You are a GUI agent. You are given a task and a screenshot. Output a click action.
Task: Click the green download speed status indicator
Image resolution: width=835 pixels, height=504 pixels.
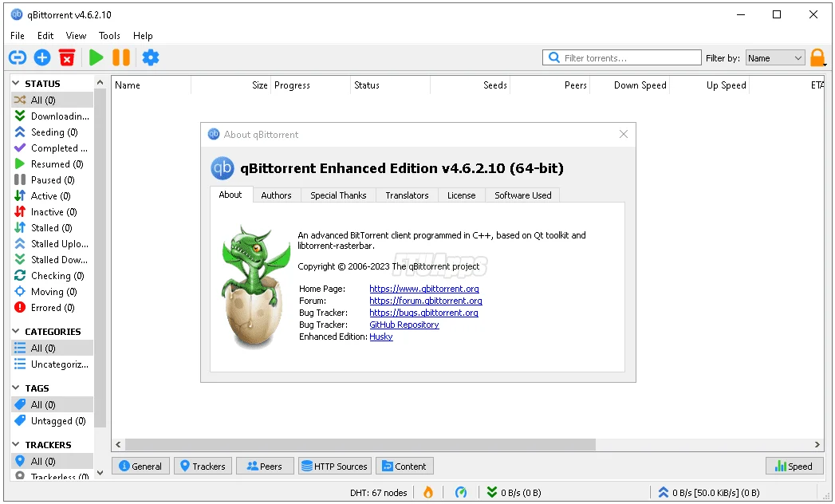tap(514, 493)
